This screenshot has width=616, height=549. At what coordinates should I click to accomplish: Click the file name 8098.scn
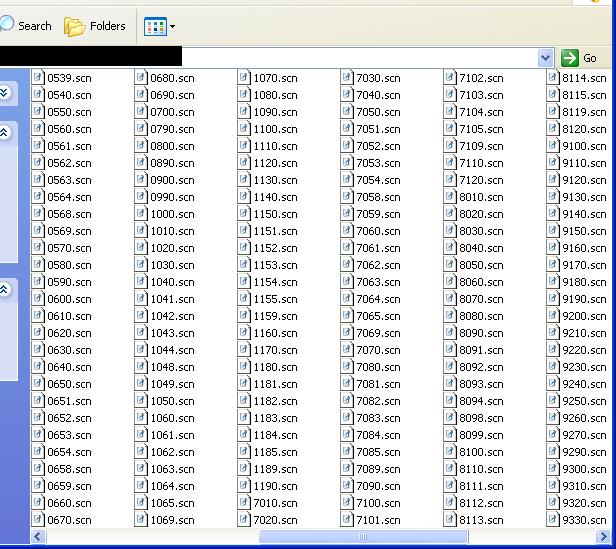click(481, 418)
